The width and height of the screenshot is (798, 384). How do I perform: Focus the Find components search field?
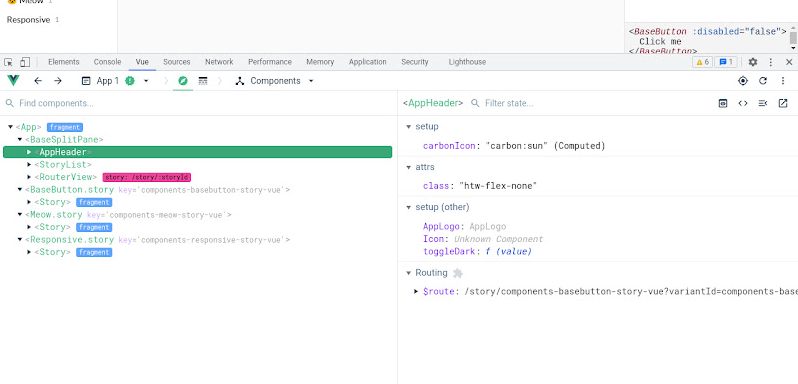point(198,103)
